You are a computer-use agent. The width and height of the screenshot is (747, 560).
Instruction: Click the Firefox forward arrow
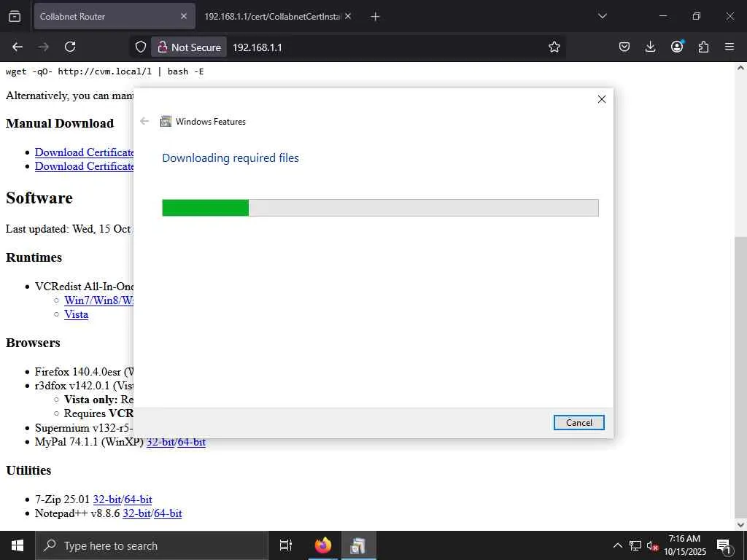point(43,47)
